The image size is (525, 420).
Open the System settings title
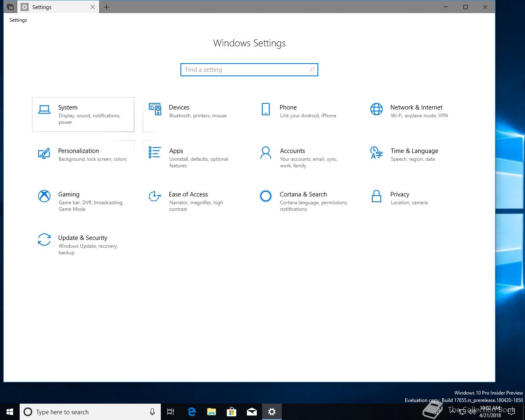coord(68,107)
